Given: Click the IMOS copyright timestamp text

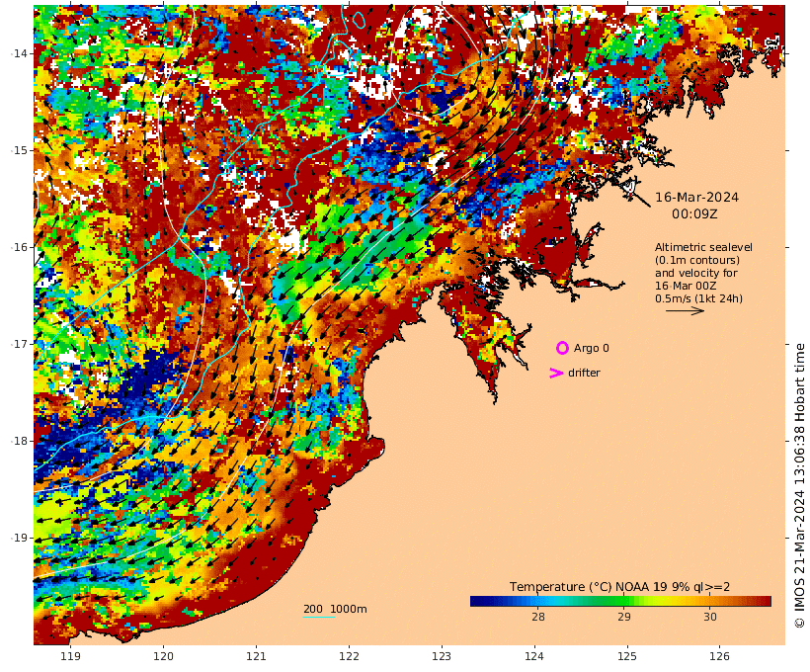Looking at the screenshot, I should (799, 485).
